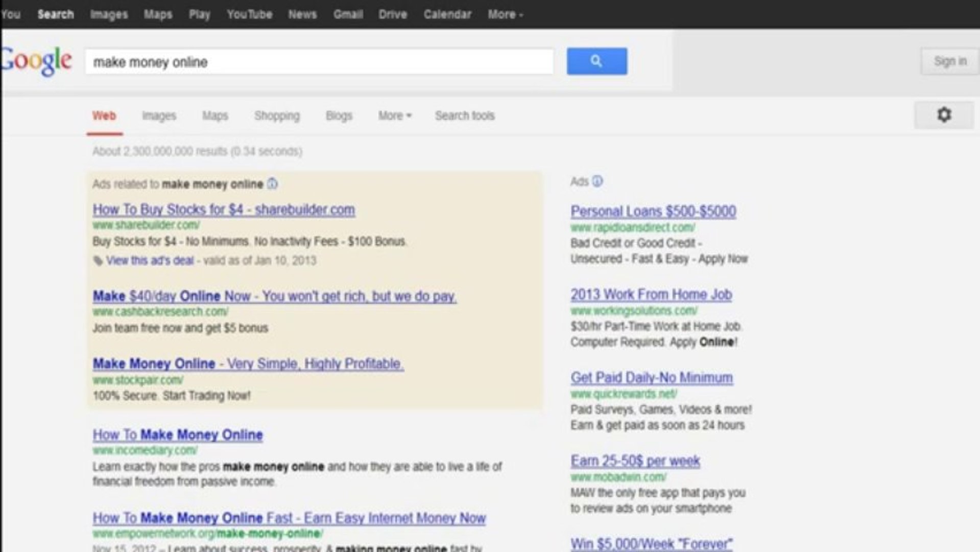Switch to the Blogs tab
The height and width of the screenshot is (552, 980).
point(339,116)
